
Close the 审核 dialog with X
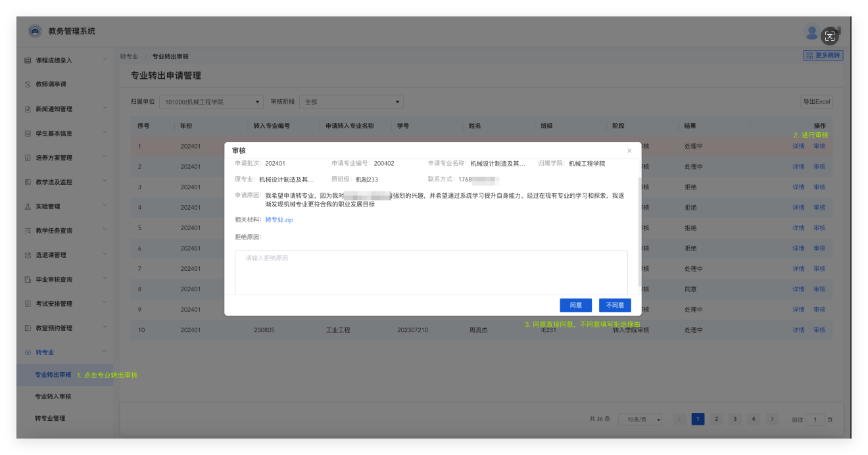tap(629, 151)
